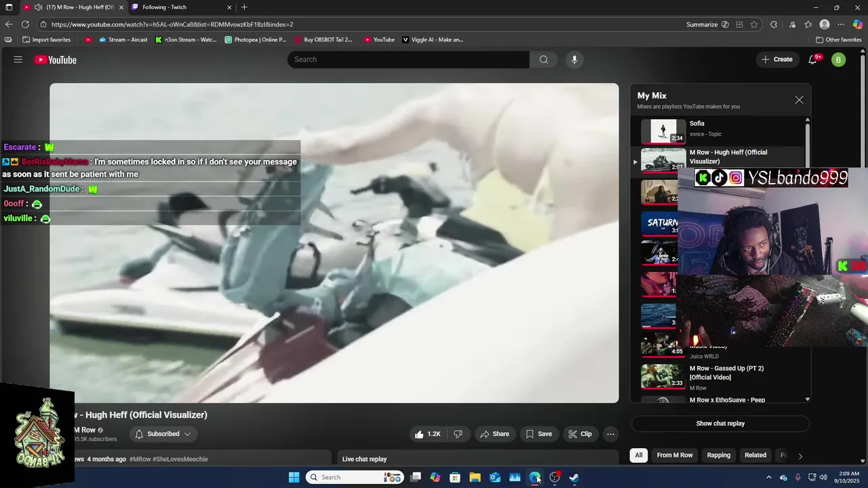The height and width of the screenshot is (488, 868).
Task: Open the Other favorites folder
Action: (838, 40)
